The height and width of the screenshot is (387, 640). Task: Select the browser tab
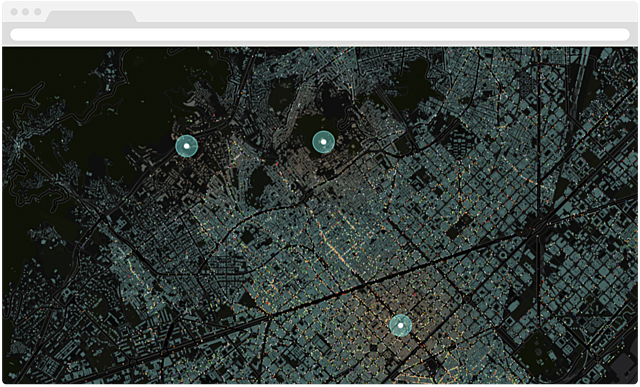point(91,16)
